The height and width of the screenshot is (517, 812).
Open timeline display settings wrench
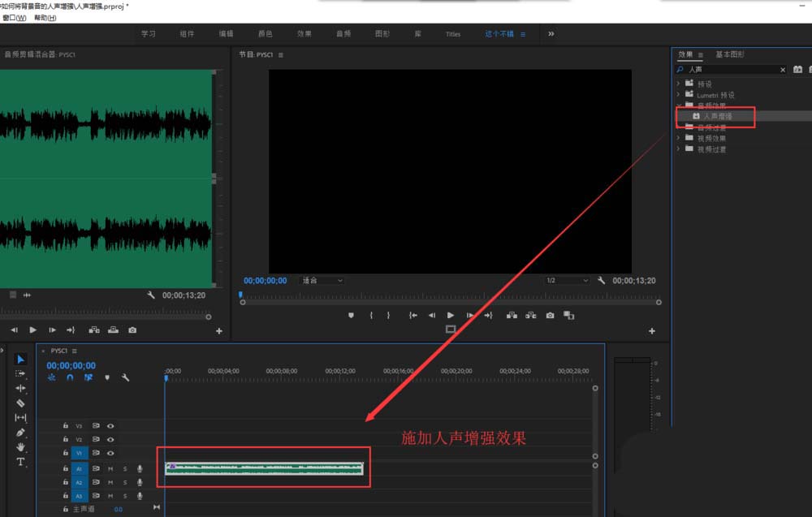tap(125, 377)
